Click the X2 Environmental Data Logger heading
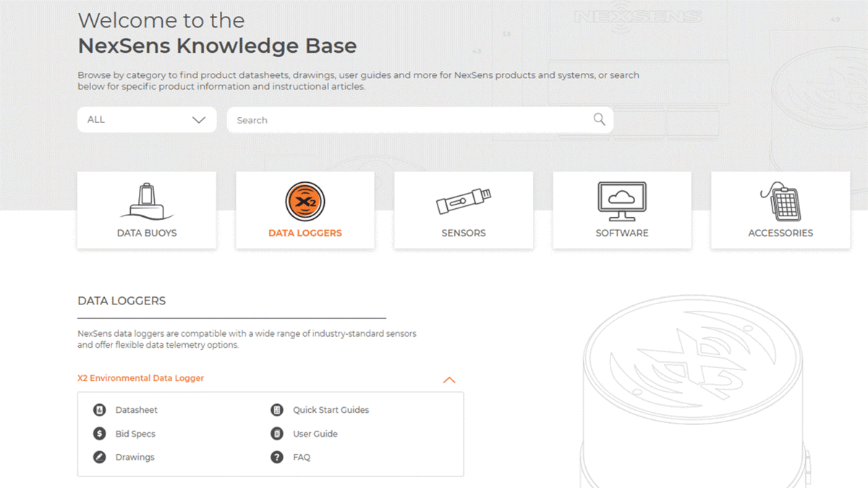The height and width of the screenshot is (488, 868). click(140, 378)
